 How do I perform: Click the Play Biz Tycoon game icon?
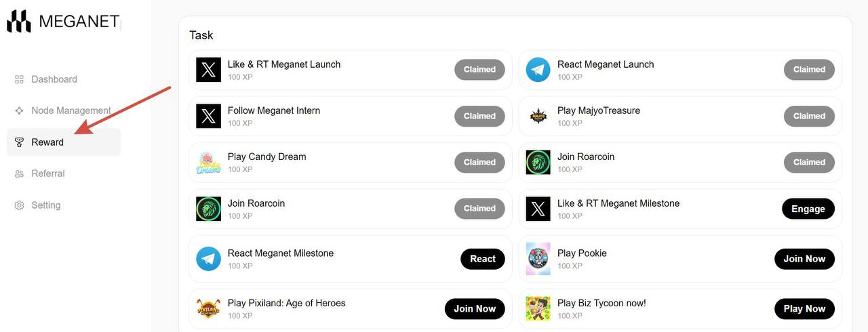point(538,309)
